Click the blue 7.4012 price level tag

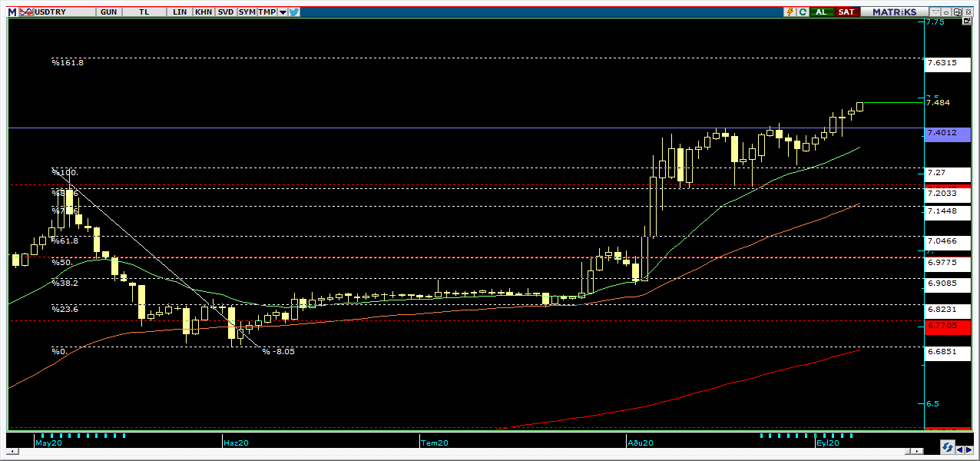pyautogui.click(x=949, y=133)
